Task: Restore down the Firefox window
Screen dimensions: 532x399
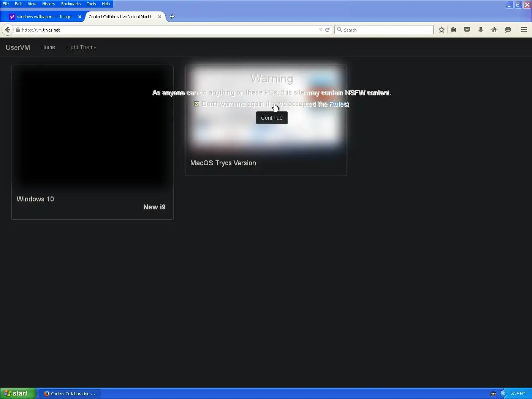Action: 518,5
